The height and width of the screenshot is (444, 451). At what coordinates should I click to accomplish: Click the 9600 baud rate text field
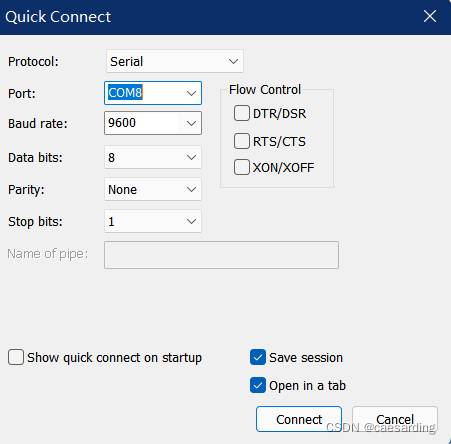143,123
